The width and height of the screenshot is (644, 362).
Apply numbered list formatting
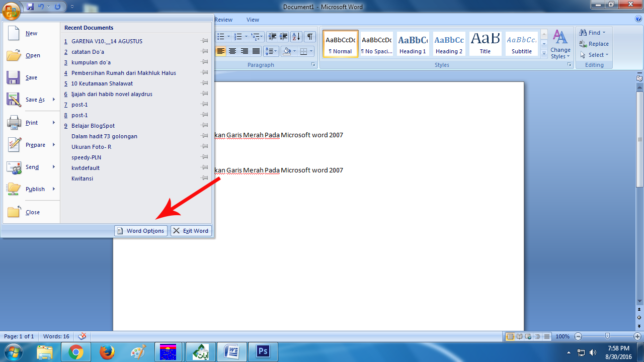(x=238, y=37)
